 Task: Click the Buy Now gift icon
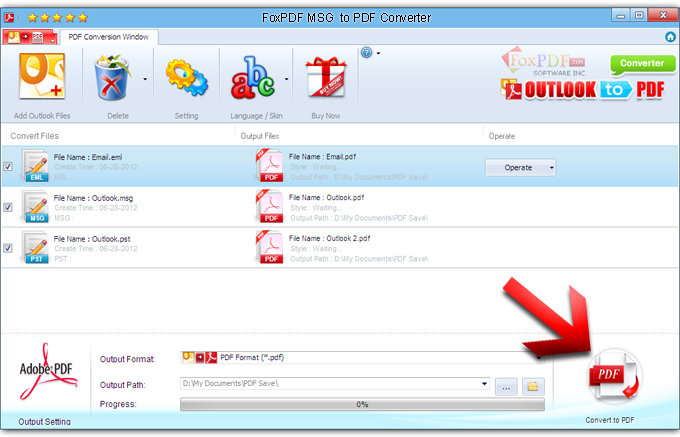click(x=326, y=77)
